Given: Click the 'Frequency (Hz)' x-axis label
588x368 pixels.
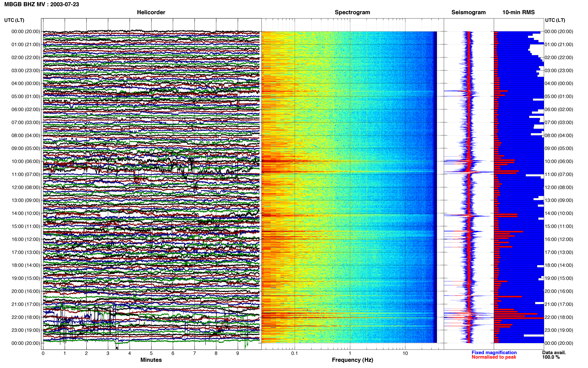Looking at the screenshot, I should pyautogui.click(x=352, y=360).
